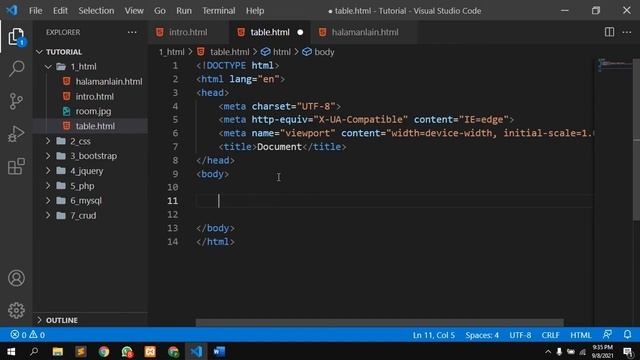Image resolution: width=640 pixels, height=360 pixels.
Task: Open the Run and Debug view icon
Action: 16,133
